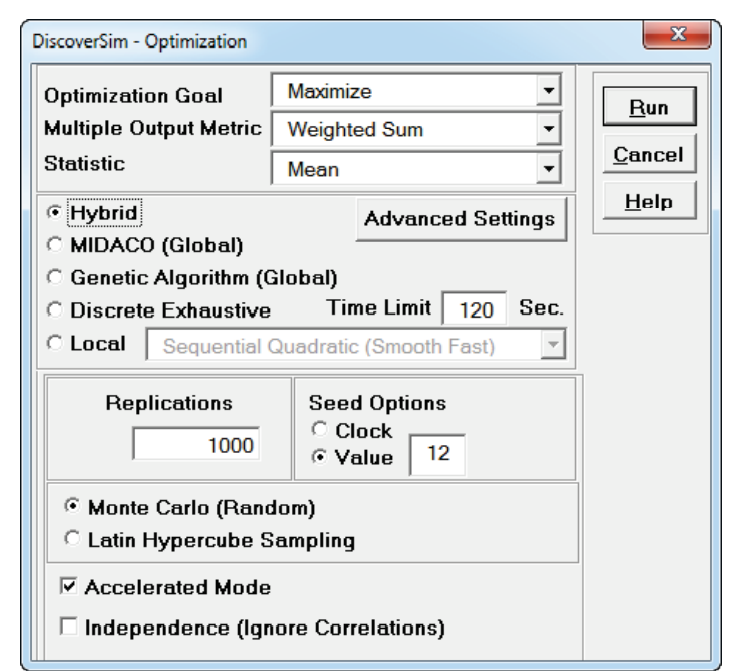Image resolution: width=754 pixels, height=672 pixels.
Task: Select MIDACO (Global) optimization method
Action: pos(56,245)
